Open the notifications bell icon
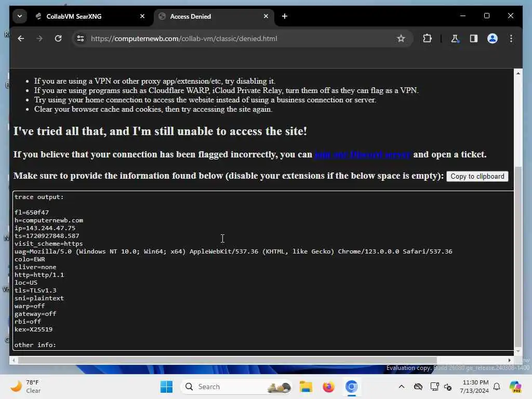Screen dimensions: 532x399 (497, 387)
